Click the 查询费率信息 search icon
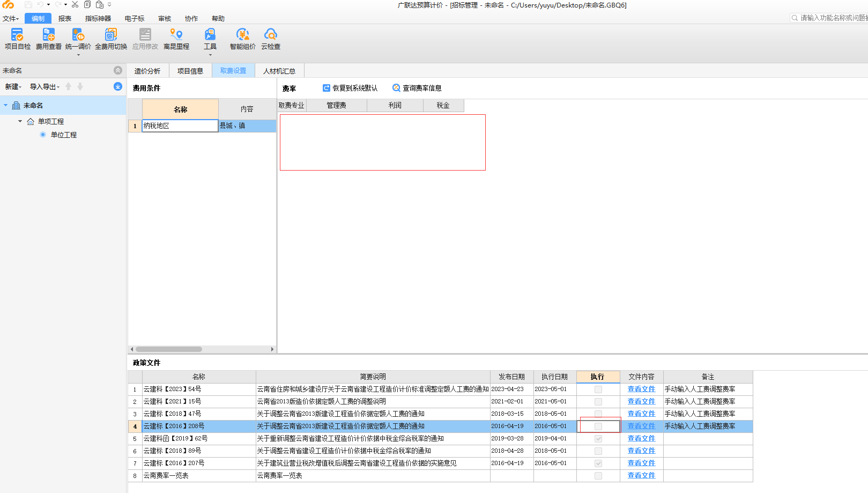 pos(396,88)
